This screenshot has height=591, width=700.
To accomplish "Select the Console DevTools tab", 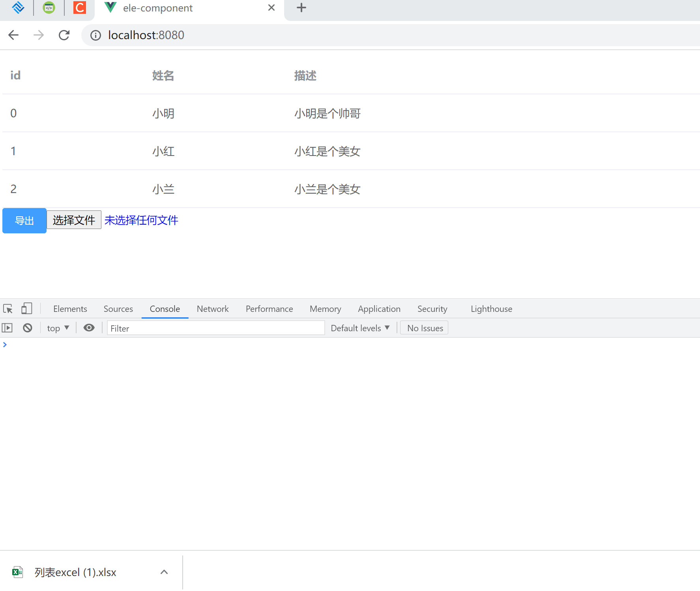I will click(165, 309).
